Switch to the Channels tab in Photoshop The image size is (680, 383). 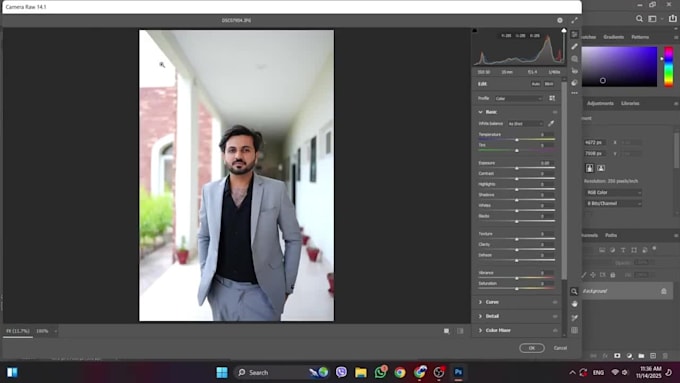(590, 235)
